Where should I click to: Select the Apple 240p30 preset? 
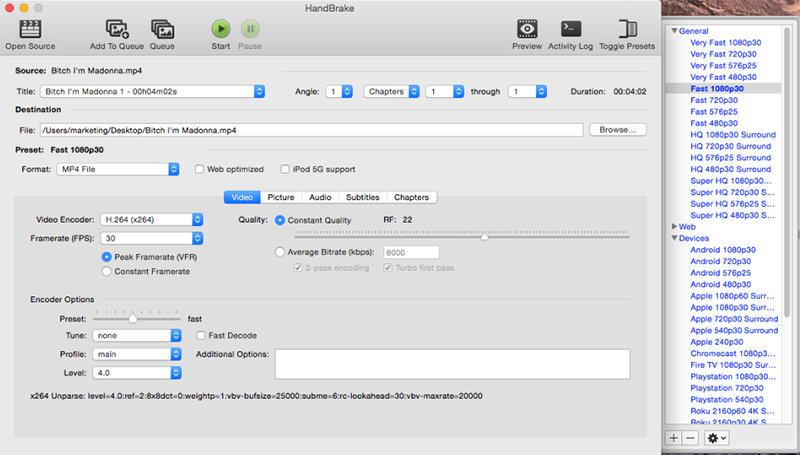tap(717, 342)
